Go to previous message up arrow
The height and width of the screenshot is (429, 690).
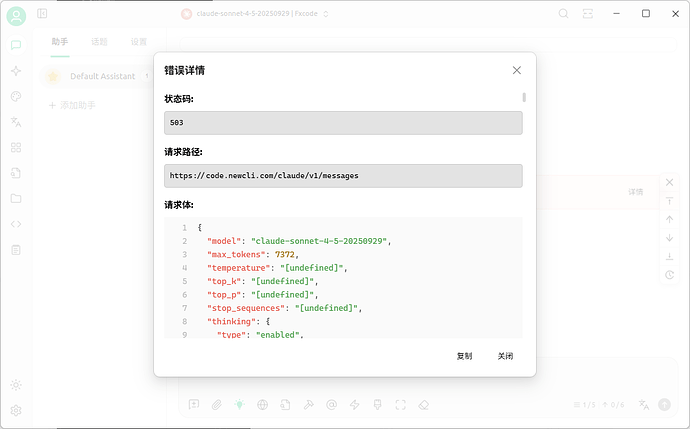[x=669, y=219]
